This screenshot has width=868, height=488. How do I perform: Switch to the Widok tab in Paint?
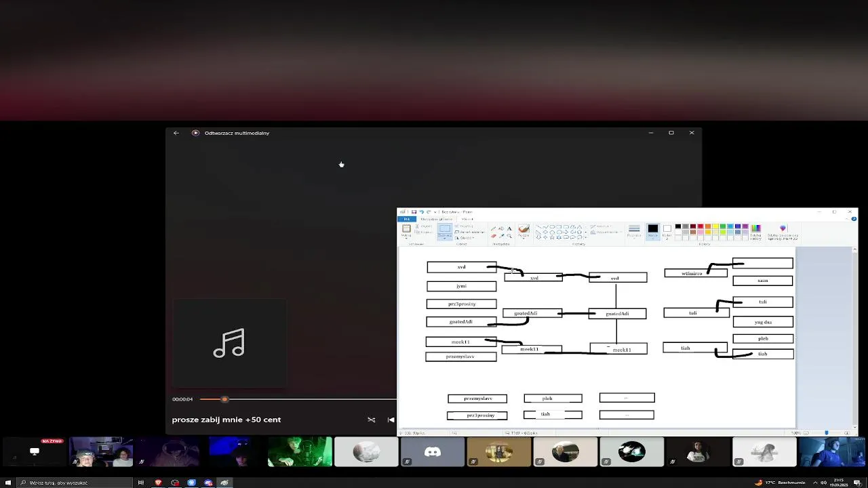coord(467,219)
